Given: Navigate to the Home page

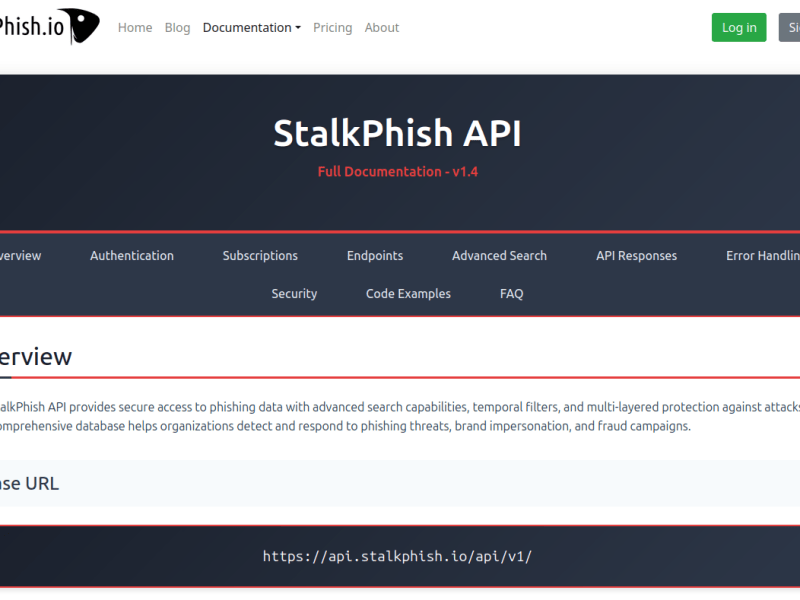Looking at the screenshot, I should (135, 27).
